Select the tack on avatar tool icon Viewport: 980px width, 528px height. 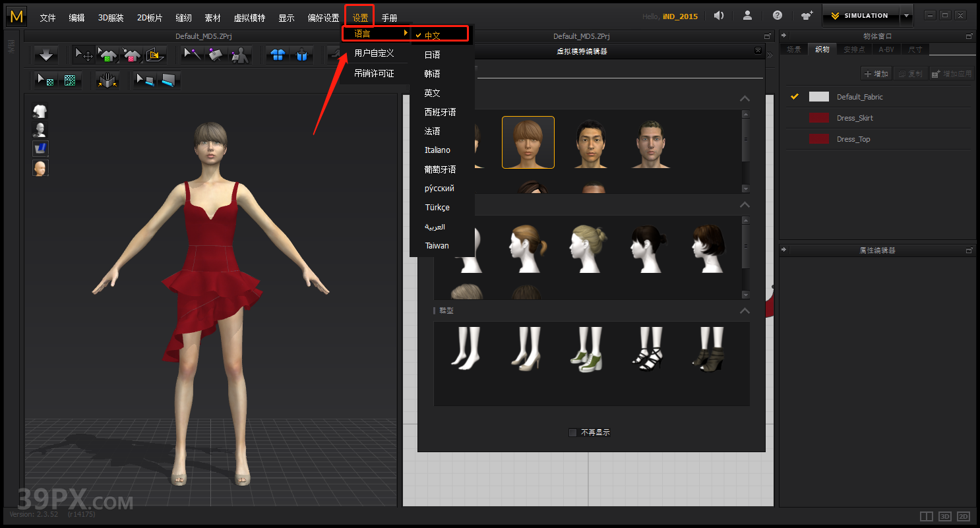pyautogui.click(x=240, y=55)
